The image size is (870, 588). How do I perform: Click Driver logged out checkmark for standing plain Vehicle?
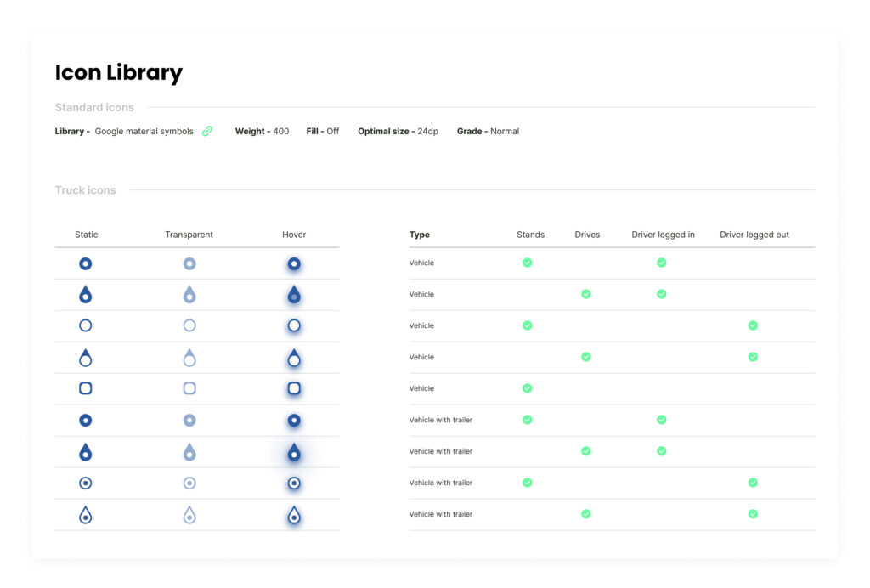pos(753,325)
